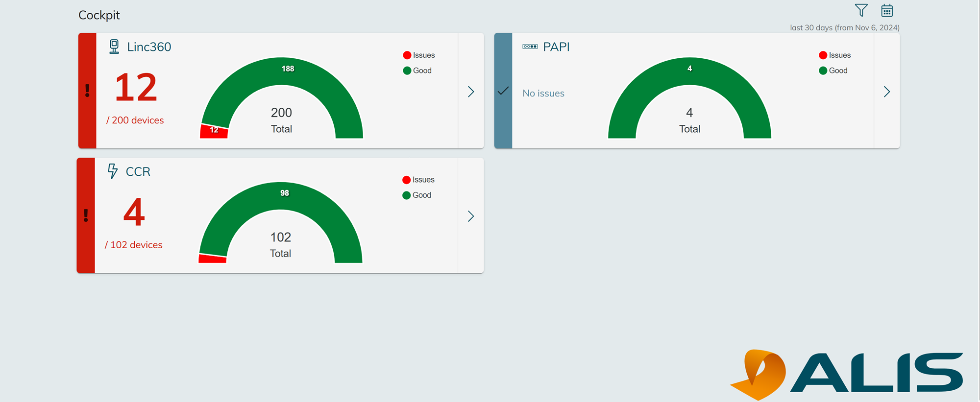Click the Linc360 red exclamation alert icon
The height and width of the screenshot is (402, 980).
coord(87,91)
